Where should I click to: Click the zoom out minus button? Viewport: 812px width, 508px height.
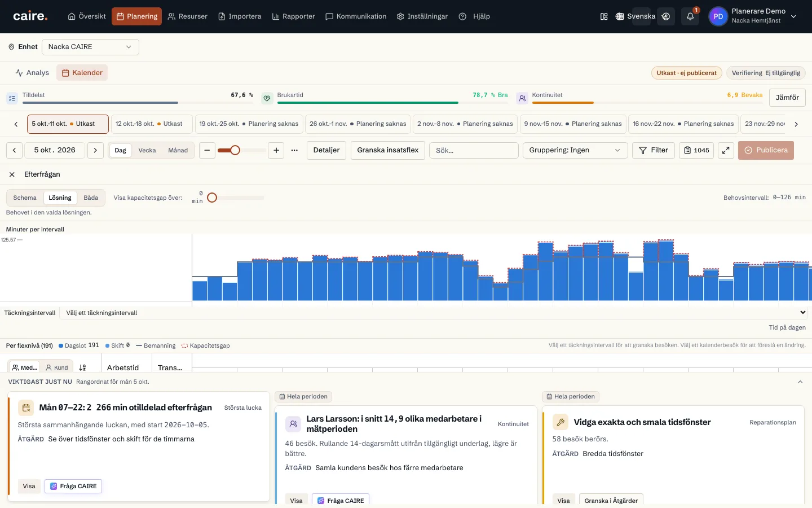point(207,150)
